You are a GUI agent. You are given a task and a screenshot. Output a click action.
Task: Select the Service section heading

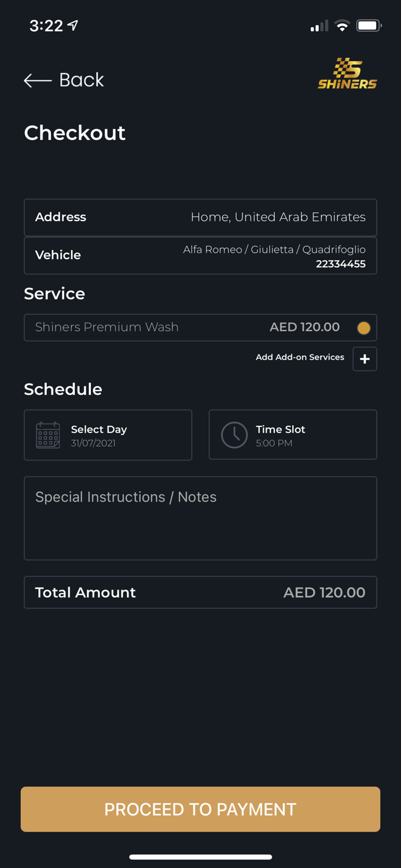tap(54, 294)
